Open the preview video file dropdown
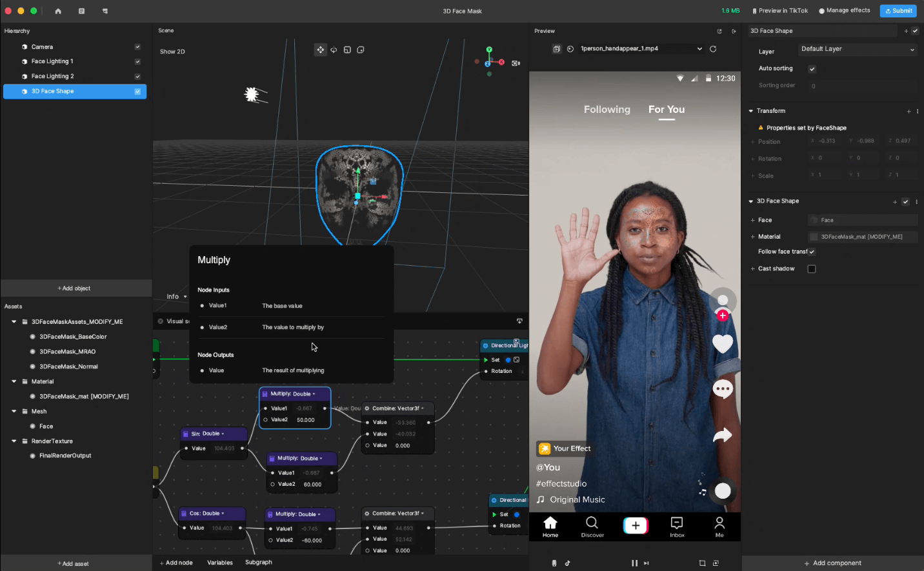 click(699, 49)
